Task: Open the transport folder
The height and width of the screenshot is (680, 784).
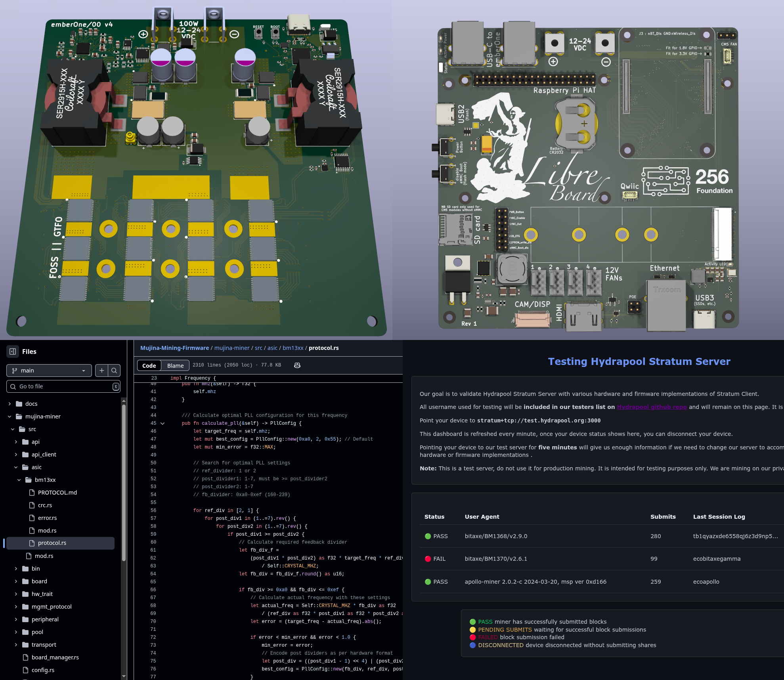Action: (x=44, y=645)
